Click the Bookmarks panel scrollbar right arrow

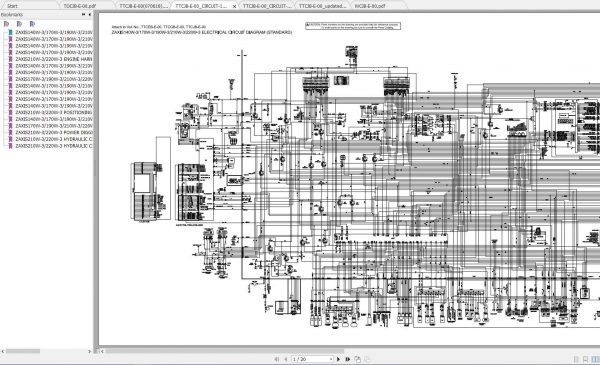[90, 351]
